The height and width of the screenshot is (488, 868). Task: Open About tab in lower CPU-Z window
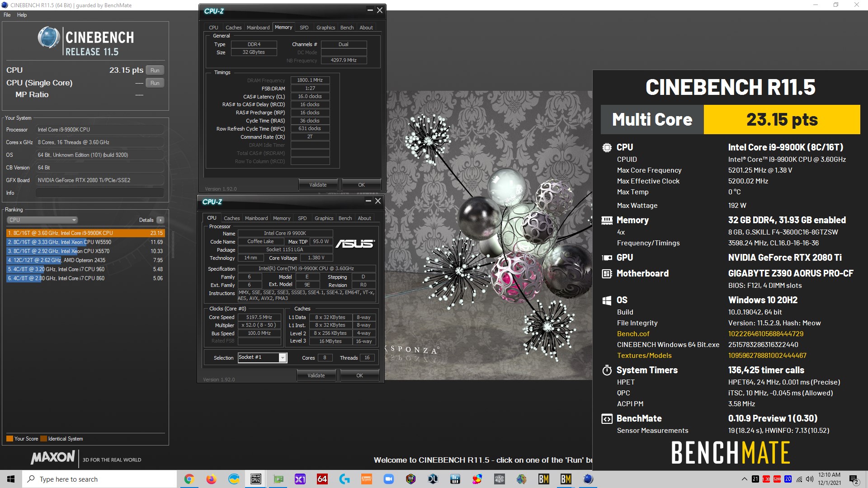tap(364, 218)
